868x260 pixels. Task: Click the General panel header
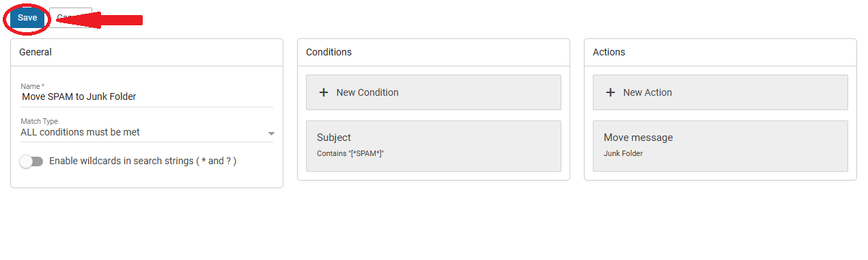click(x=147, y=52)
